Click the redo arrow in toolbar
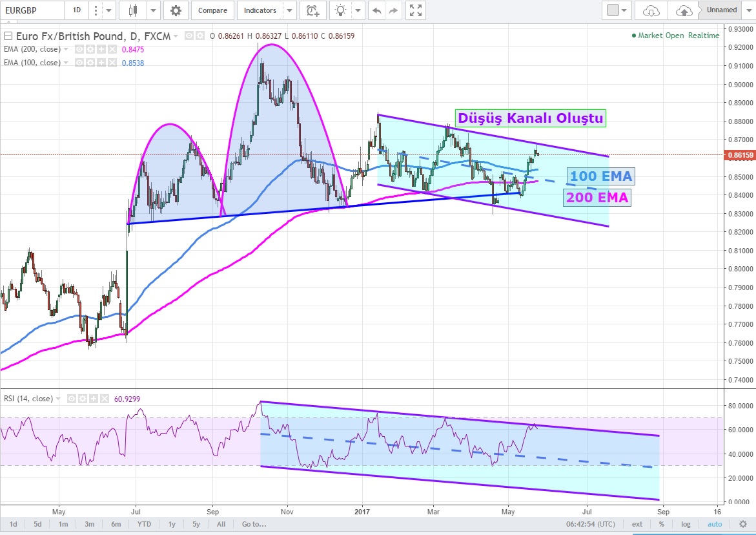The image size is (756, 535). (393, 10)
